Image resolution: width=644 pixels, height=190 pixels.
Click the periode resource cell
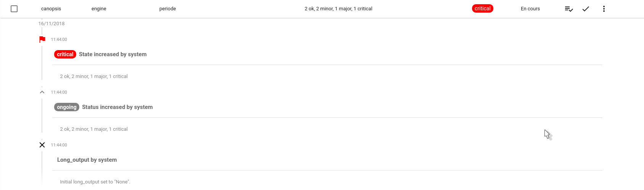point(168,9)
